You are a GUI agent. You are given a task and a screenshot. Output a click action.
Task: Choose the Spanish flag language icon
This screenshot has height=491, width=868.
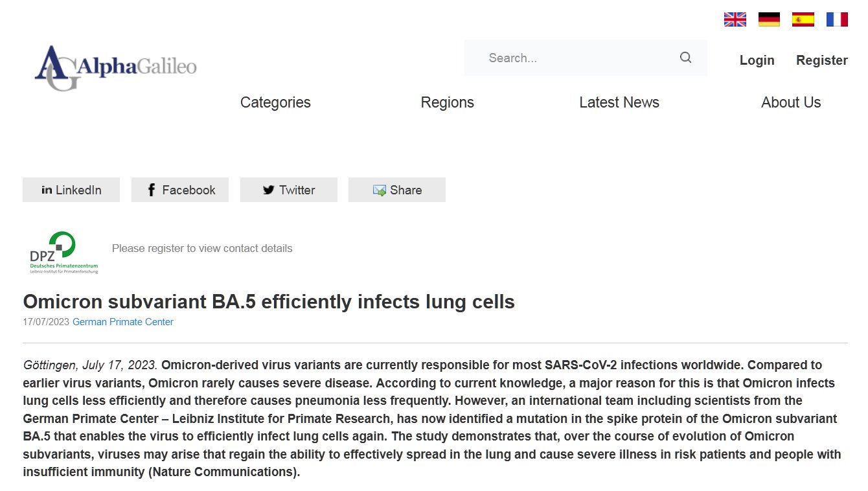803,19
